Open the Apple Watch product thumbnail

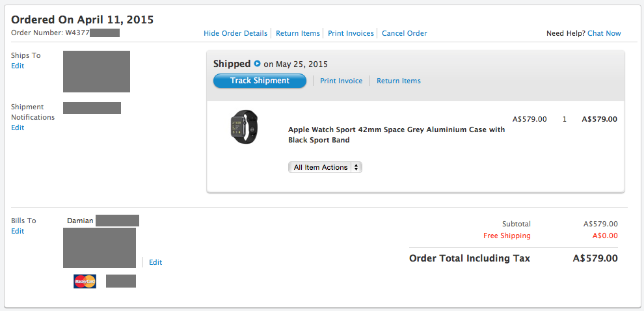pos(245,126)
